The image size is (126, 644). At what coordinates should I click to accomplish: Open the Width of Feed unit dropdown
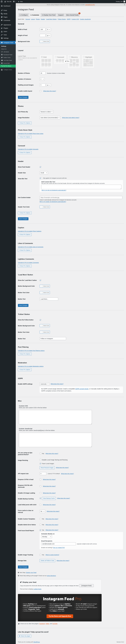(x=48, y=30)
